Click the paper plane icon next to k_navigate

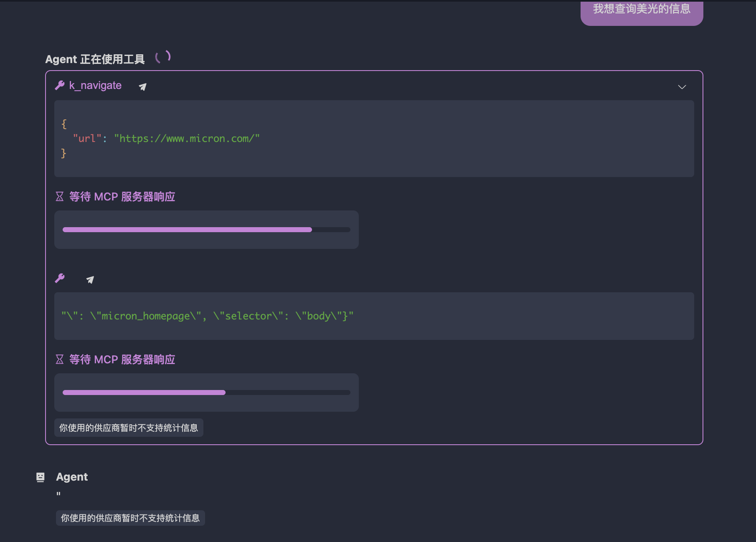[x=142, y=87]
